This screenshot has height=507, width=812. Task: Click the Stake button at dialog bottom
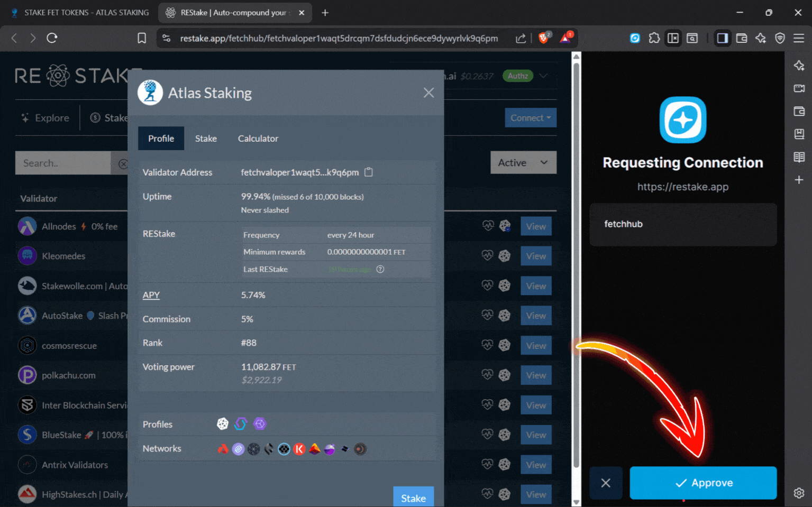click(x=413, y=497)
